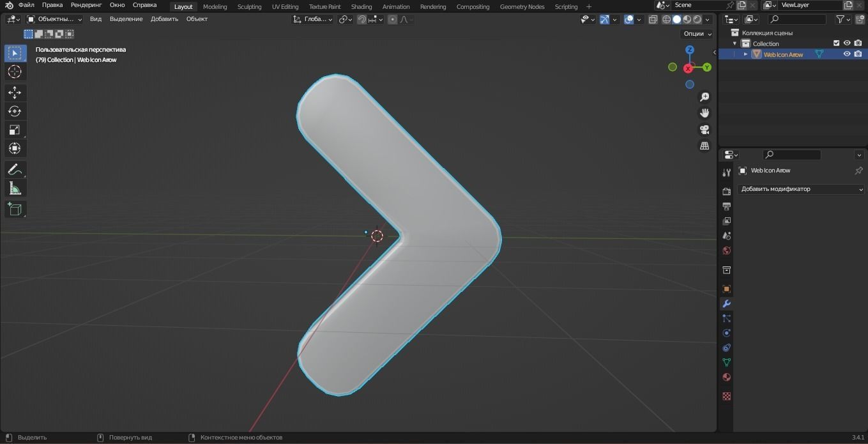Disable Collection in renders camera icon
Image resolution: width=868 pixels, height=444 pixels.
click(858, 43)
